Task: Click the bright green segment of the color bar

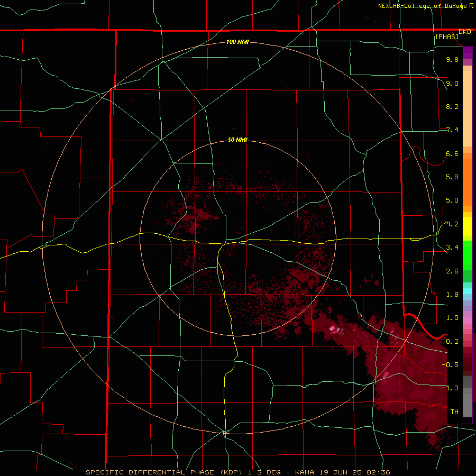Action: pyautogui.click(x=467, y=255)
